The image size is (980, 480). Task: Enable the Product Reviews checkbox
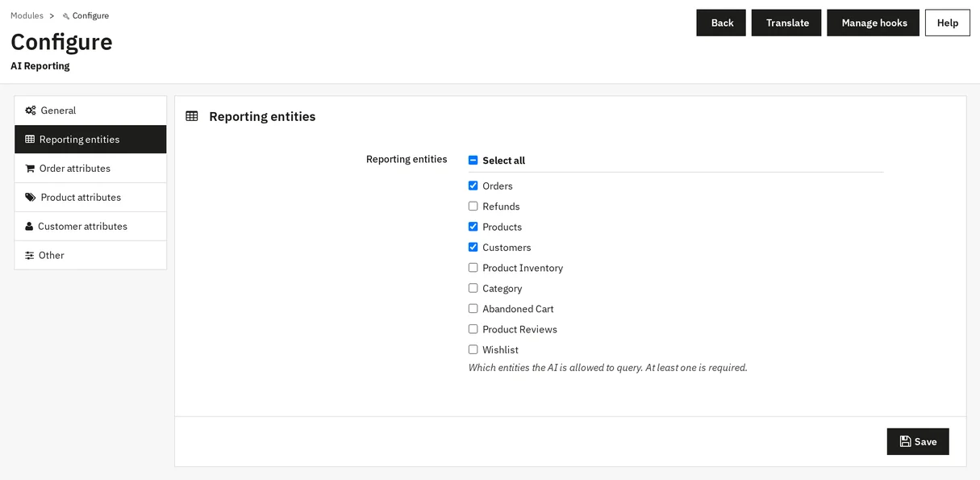tap(473, 329)
